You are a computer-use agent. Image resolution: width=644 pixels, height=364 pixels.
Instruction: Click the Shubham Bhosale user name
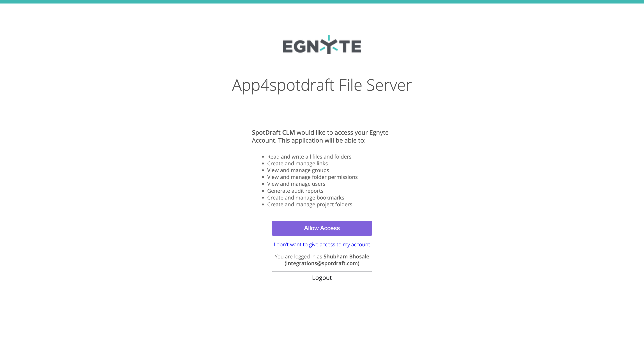[346, 256]
